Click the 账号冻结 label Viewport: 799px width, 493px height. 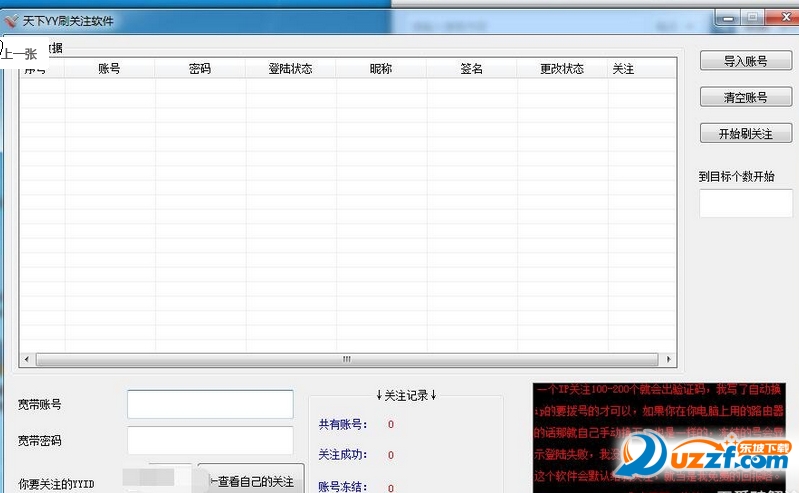coord(343,486)
